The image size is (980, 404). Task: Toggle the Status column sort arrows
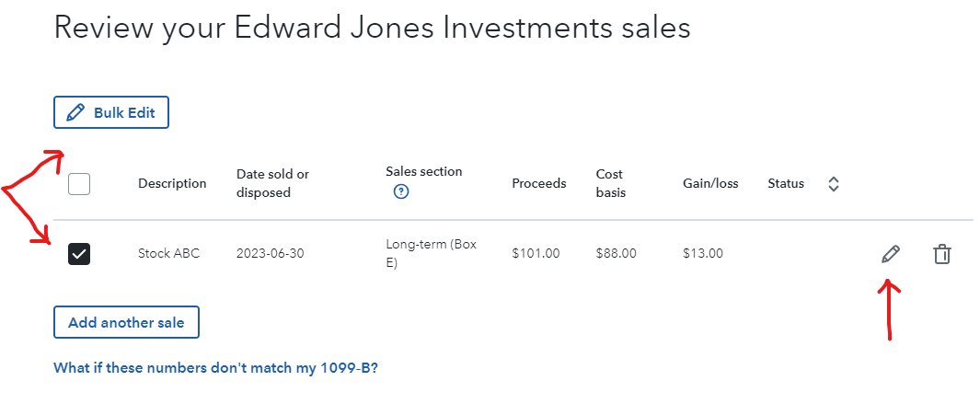click(834, 184)
